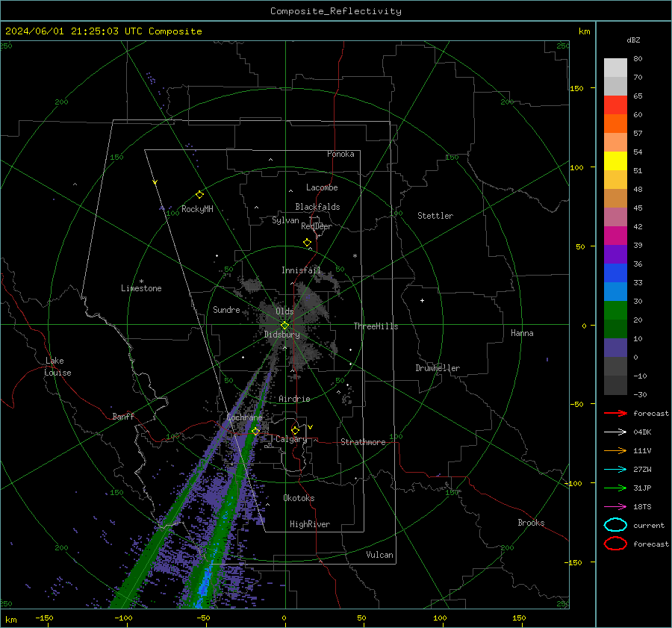Click the yellow diamond marker below Cochrane
Image resolution: width=672 pixels, height=628 pixels.
pos(256,431)
